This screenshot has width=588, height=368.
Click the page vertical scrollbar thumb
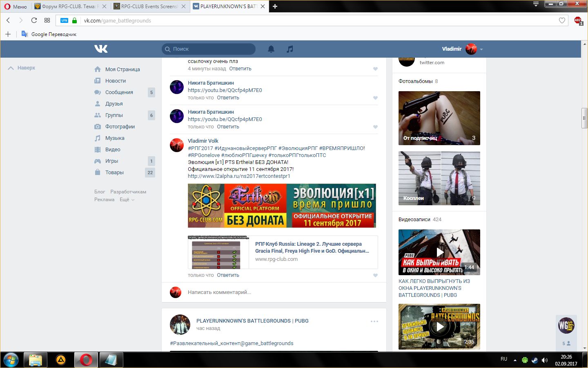[x=585, y=119]
